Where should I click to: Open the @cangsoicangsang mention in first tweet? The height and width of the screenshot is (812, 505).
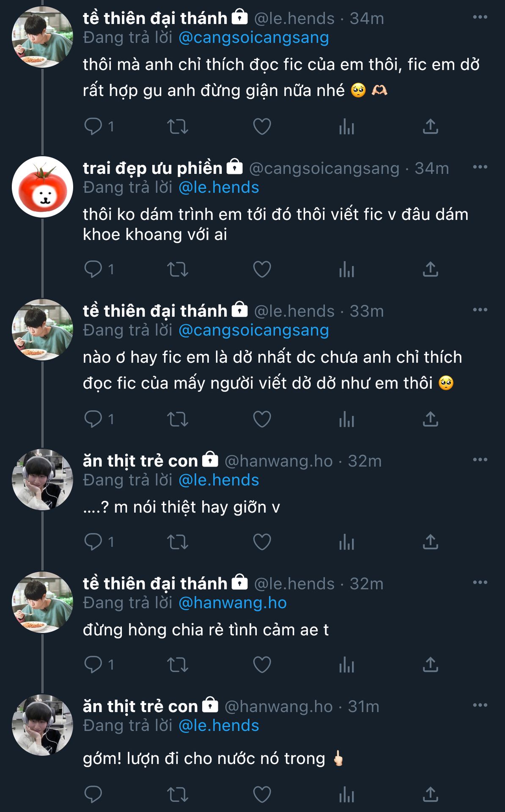point(253,38)
